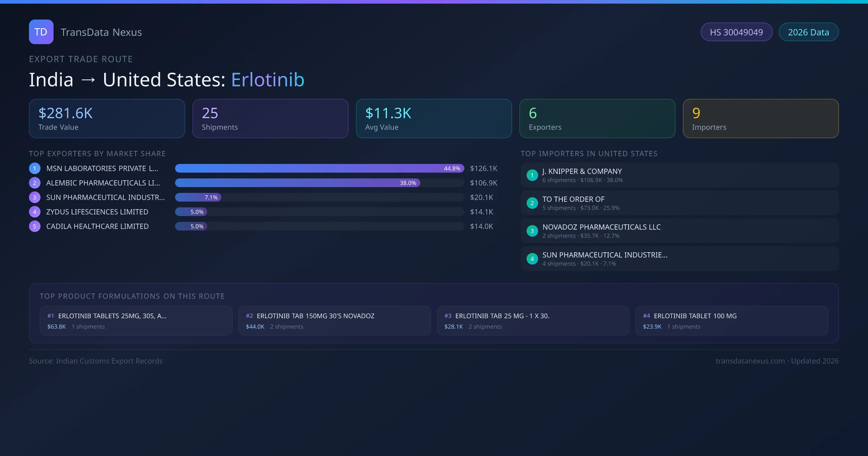Viewport: 868px width, 456px height.
Task: Open #1 Erlotinib Tablets 25MG formulation card
Action: click(x=136, y=321)
